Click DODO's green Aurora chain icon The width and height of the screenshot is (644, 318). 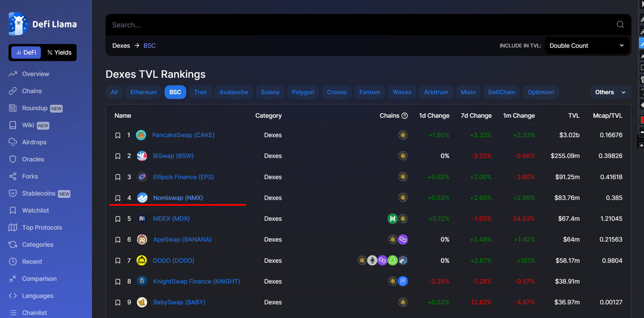[x=392, y=261]
